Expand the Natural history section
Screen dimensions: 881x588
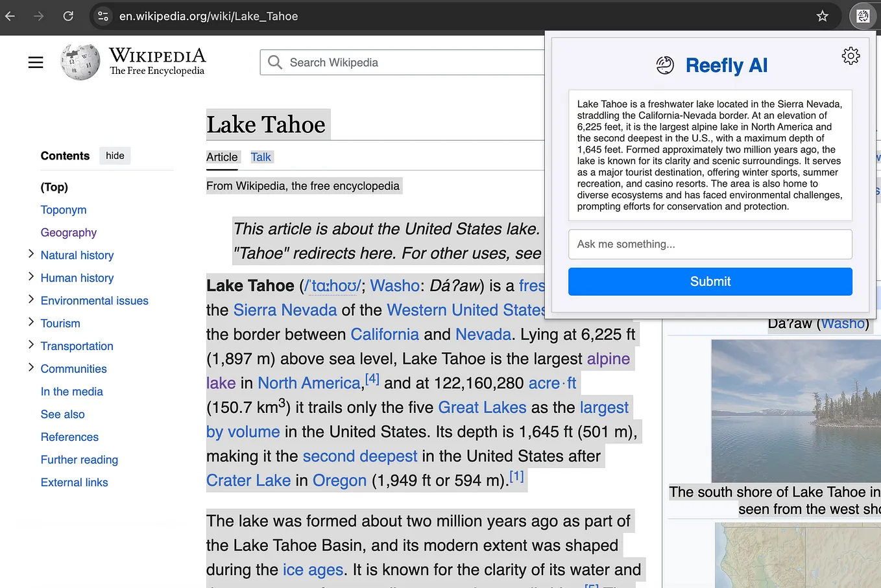click(x=30, y=254)
